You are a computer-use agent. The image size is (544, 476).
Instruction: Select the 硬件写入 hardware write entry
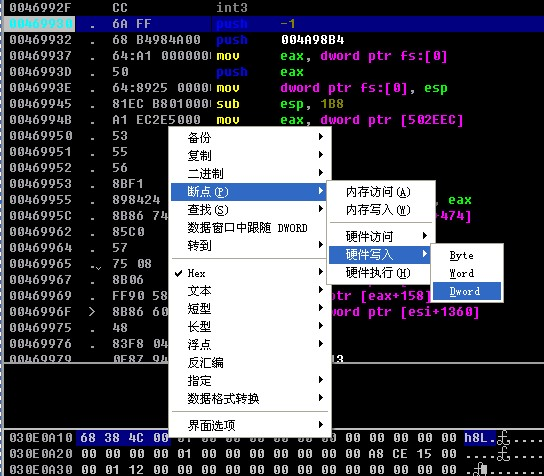click(x=381, y=254)
